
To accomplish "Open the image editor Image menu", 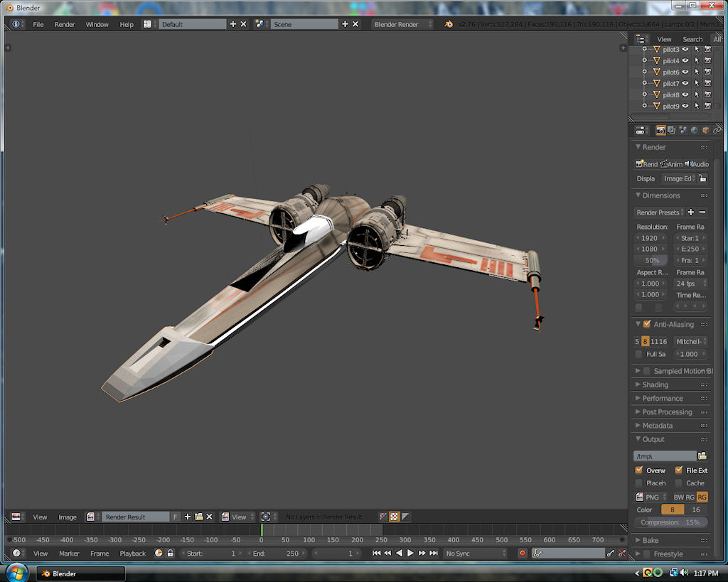I will (68, 517).
